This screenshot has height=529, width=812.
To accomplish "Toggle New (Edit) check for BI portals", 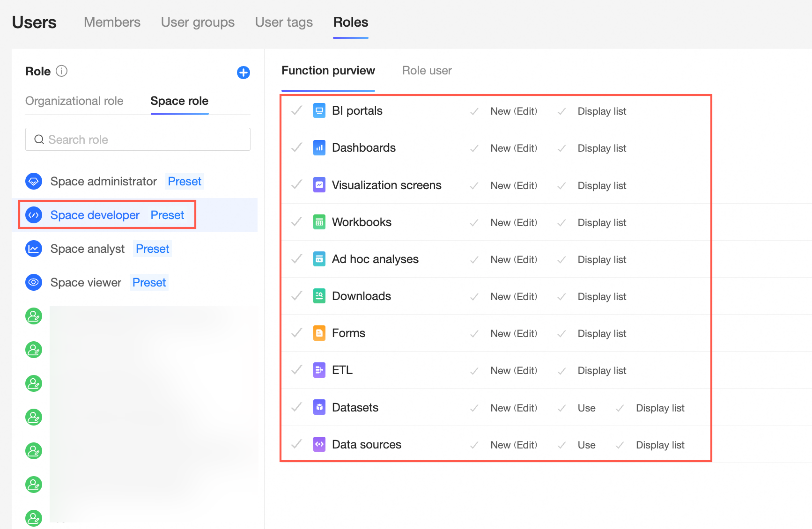I will (474, 111).
